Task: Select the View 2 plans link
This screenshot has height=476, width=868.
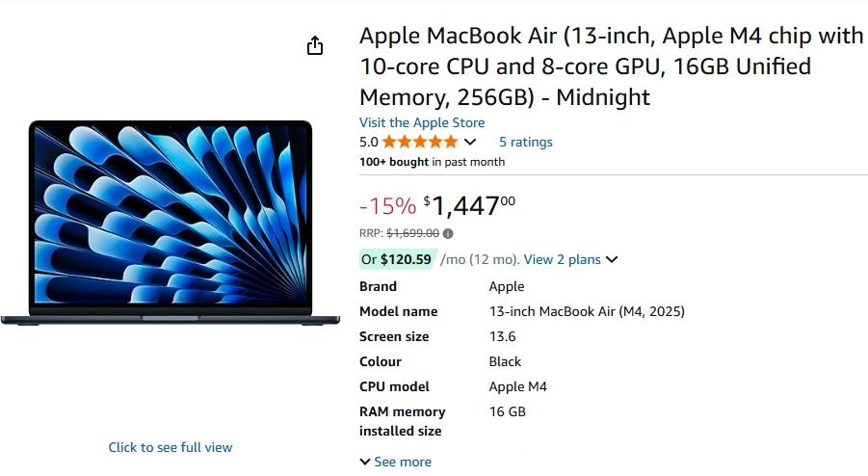Action: click(x=562, y=259)
